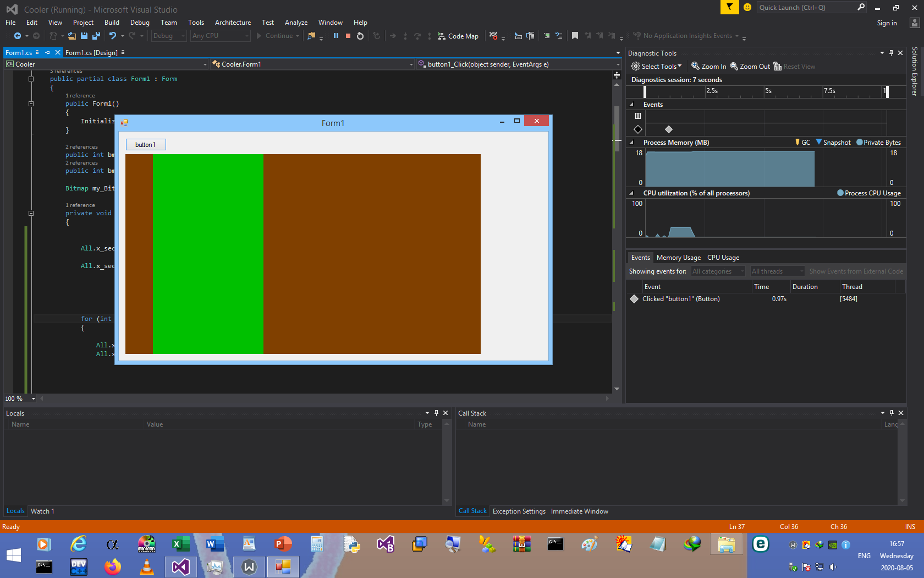Click Sign in link
The height and width of the screenshot is (578, 924).
[887, 23]
